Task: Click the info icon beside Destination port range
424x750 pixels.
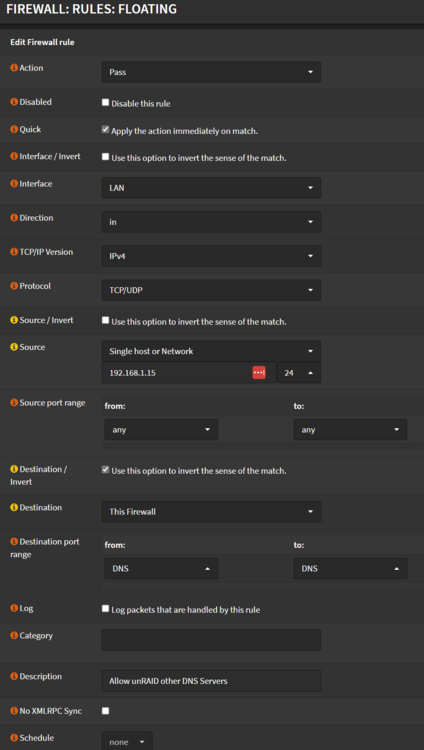Action: pos(14,541)
